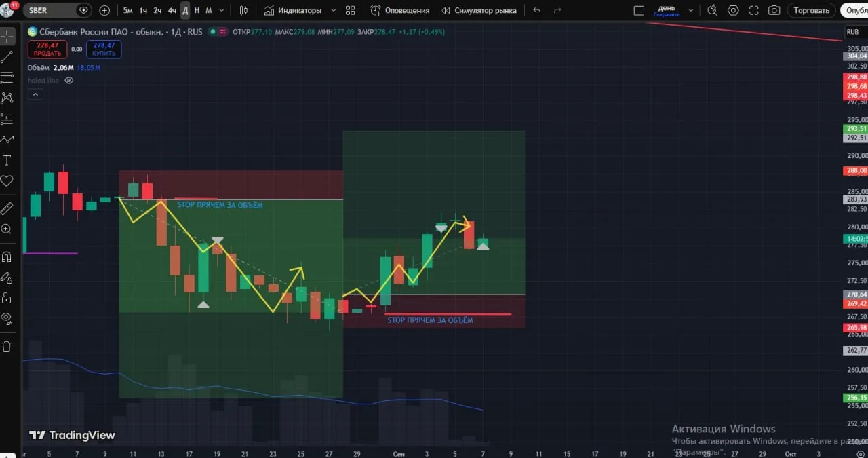
Task: Select the XABCD patterns tool
Action: 7,98
